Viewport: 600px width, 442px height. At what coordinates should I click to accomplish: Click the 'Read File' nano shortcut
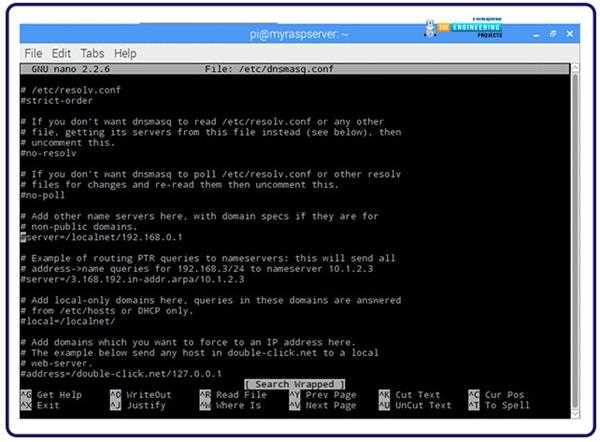(233, 395)
